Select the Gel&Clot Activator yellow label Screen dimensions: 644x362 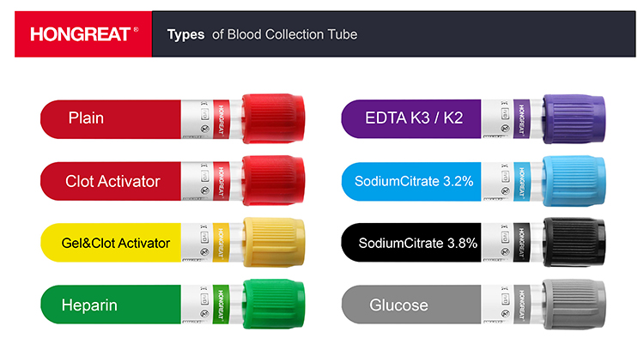115,243
